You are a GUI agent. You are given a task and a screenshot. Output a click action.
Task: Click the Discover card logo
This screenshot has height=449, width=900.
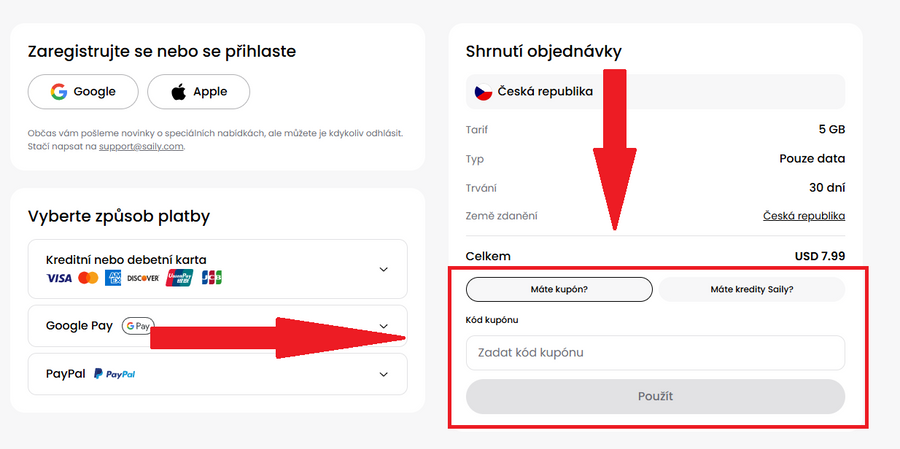[143, 277]
